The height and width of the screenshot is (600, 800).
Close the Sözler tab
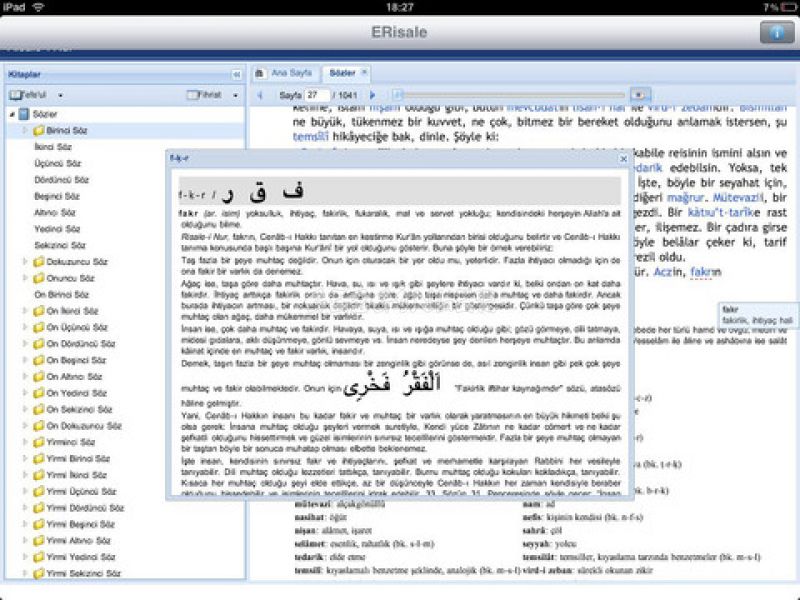point(364,73)
